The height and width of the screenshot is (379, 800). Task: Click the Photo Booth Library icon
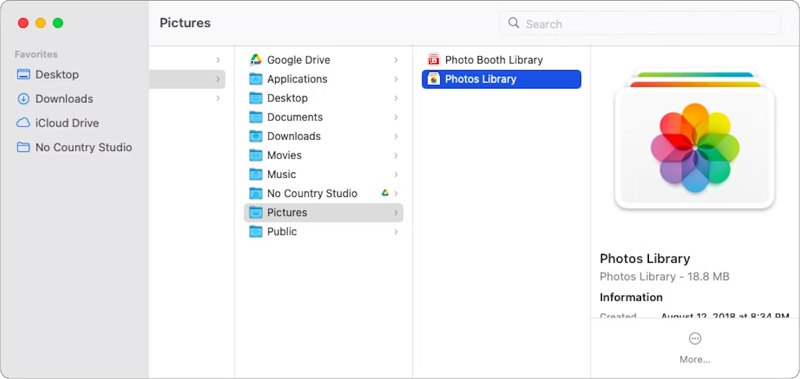434,60
